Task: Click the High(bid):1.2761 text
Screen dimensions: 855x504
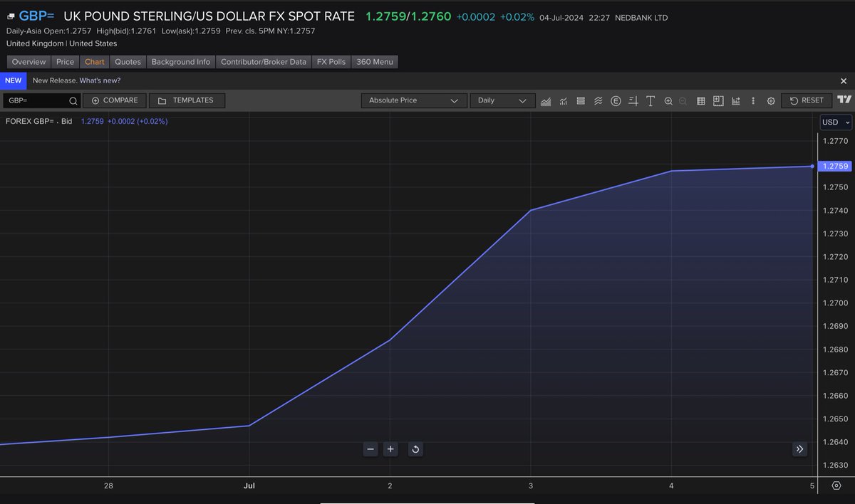Action: [x=126, y=31]
